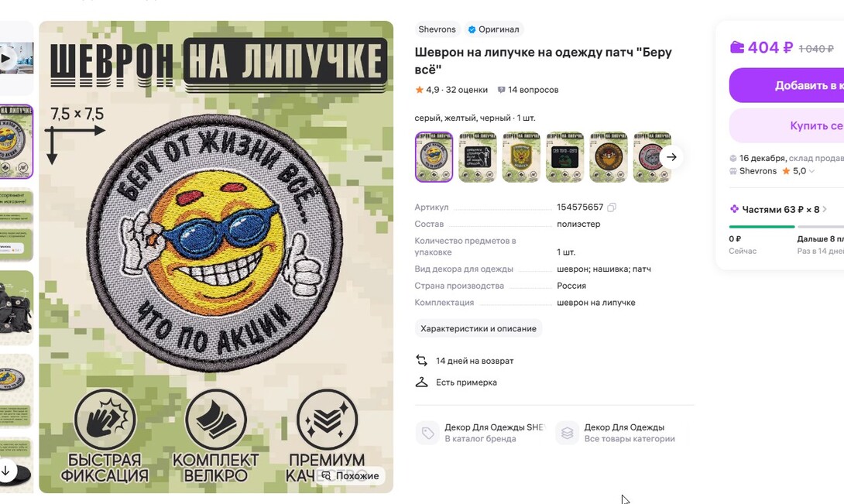Copy the article number 154575657 icon
Viewport: 844px width, 504px height.
[x=612, y=207]
